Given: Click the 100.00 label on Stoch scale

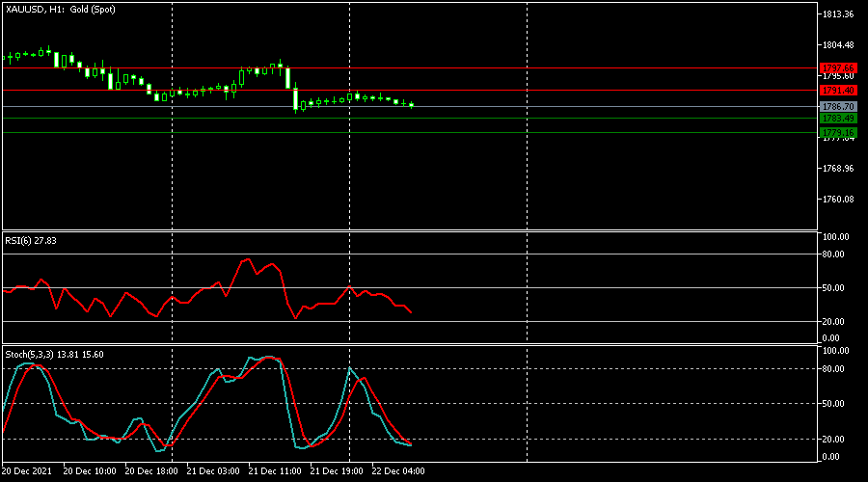Looking at the screenshot, I should click(x=836, y=351).
